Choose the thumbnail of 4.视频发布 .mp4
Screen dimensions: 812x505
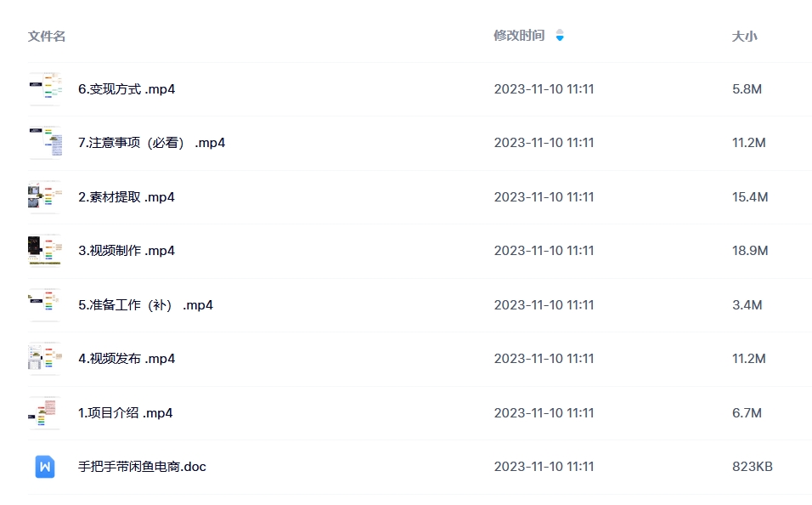45,358
